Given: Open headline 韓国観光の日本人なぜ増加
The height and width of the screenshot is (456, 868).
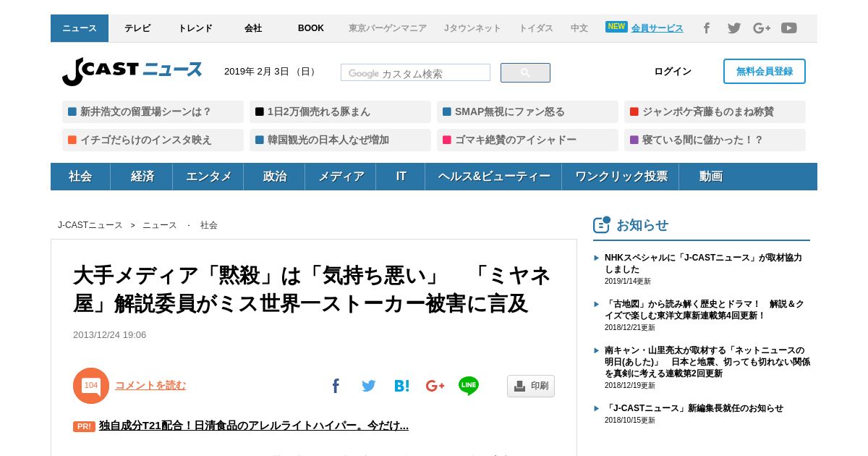Looking at the screenshot, I should point(340,140).
